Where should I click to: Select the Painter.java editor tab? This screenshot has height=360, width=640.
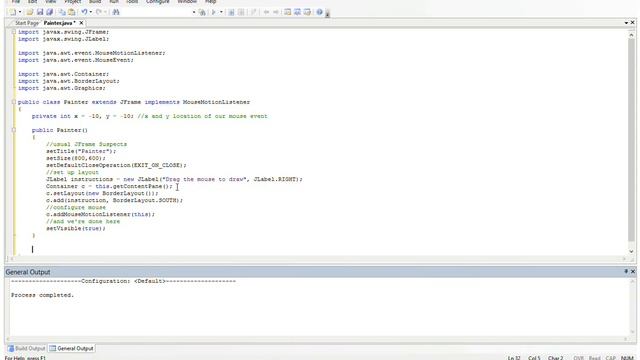click(x=59, y=23)
